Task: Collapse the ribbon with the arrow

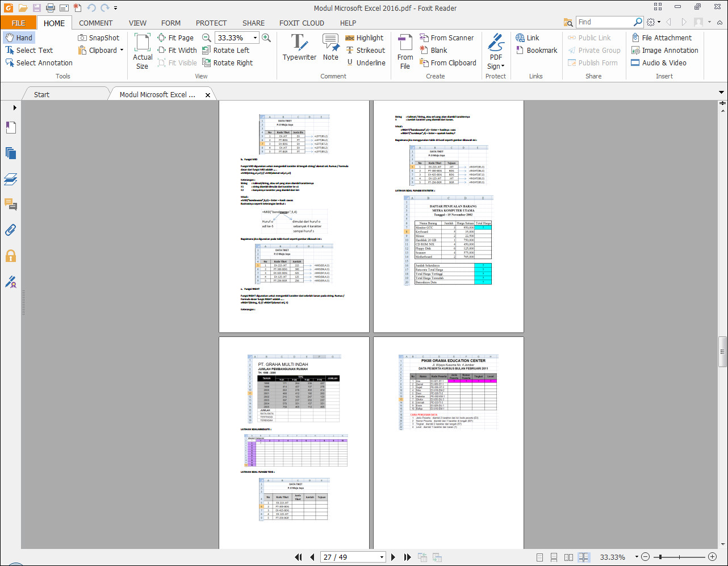Action: pyautogui.click(x=719, y=23)
